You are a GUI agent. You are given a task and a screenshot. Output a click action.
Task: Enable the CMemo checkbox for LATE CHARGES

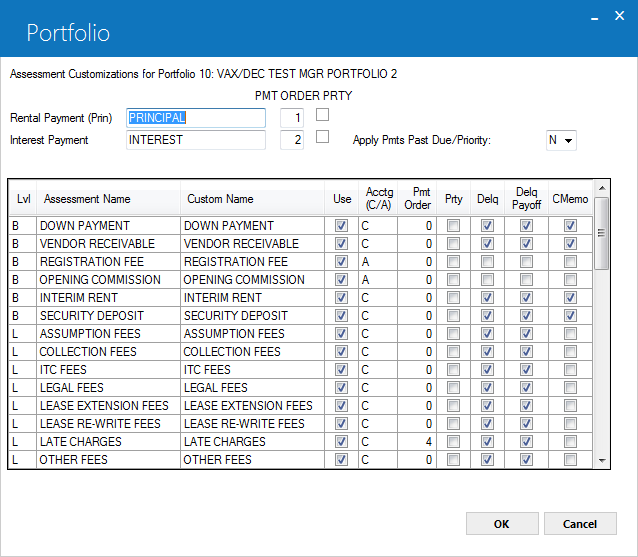[x=570, y=441]
